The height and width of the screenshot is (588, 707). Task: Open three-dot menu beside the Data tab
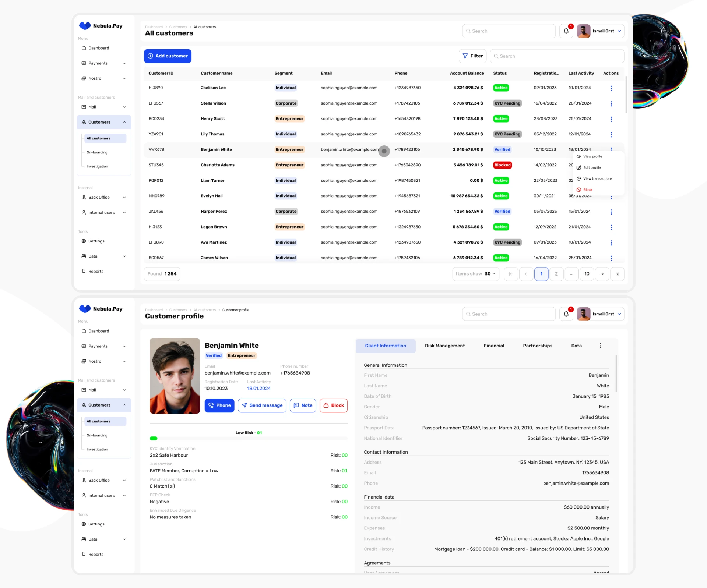coord(601,346)
